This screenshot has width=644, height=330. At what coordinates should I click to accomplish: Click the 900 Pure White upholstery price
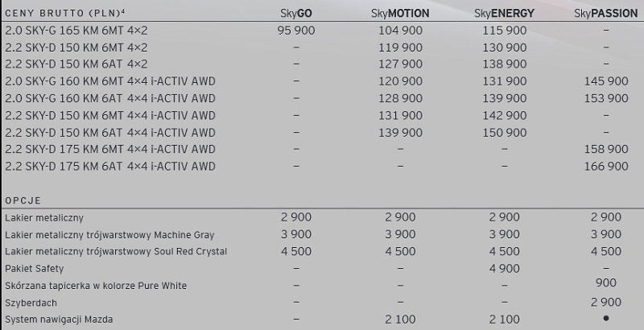pyautogui.click(x=606, y=283)
